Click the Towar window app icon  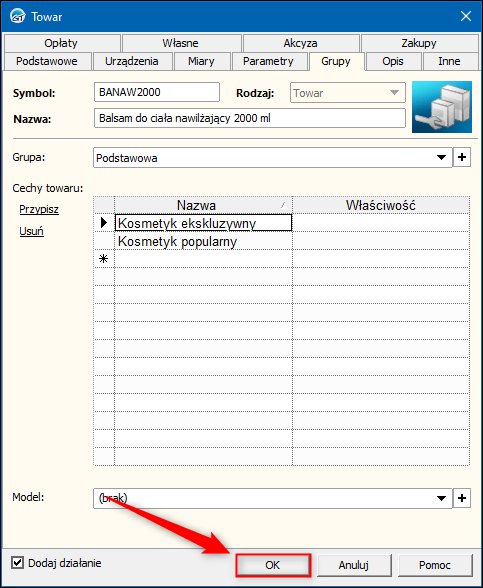17,16
